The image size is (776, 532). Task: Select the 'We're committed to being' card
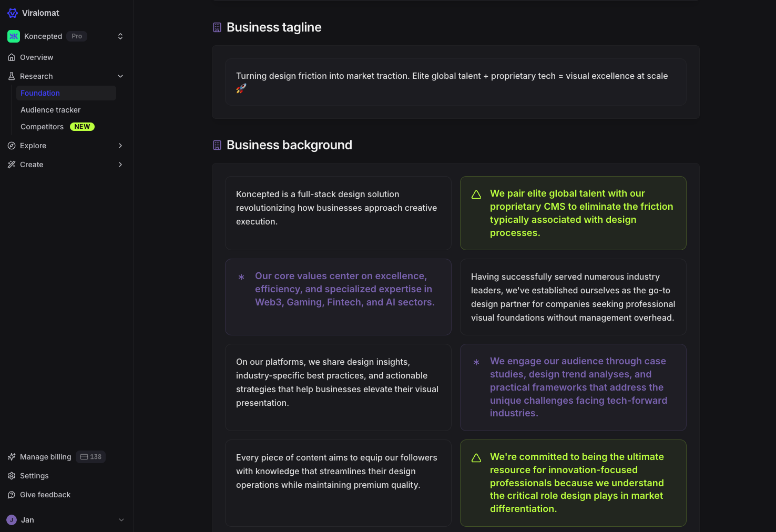click(573, 483)
